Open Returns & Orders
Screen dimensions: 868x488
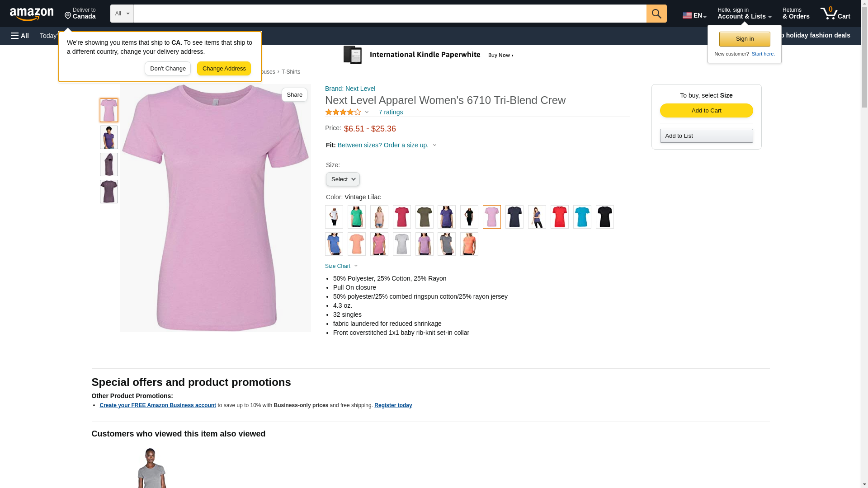796,14
